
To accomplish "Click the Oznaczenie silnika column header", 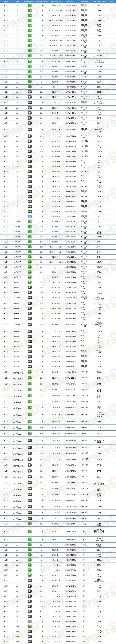I will point(99,1).
